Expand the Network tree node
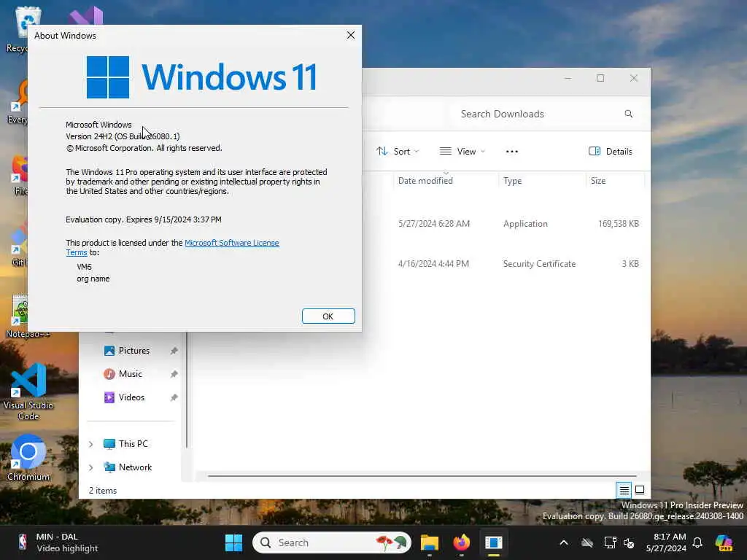 [90, 467]
